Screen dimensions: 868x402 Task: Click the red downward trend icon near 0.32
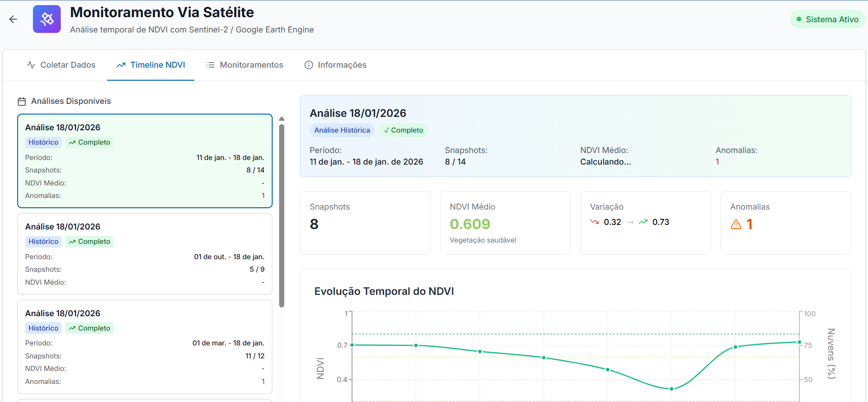coord(594,222)
